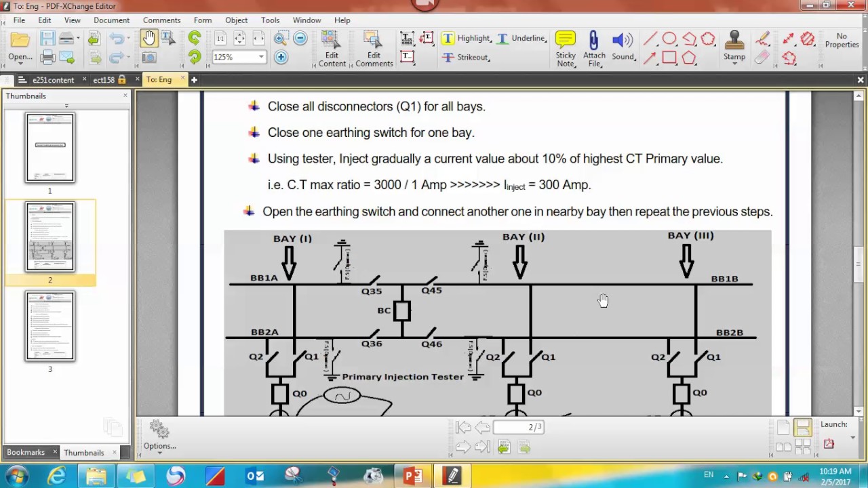Open the File menu
The image size is (868, 488).
click(x=19, y=20)
